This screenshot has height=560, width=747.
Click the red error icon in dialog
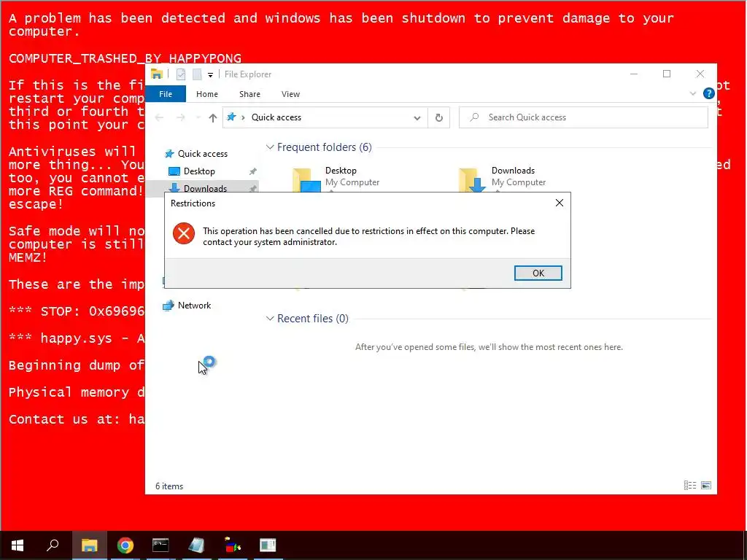(183, 233)
